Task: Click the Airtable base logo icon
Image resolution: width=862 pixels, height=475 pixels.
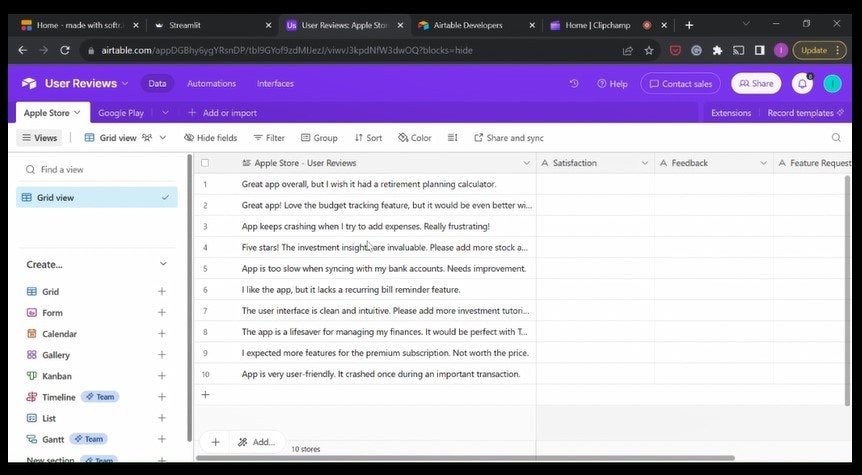Action: click(x=29, y=84)
